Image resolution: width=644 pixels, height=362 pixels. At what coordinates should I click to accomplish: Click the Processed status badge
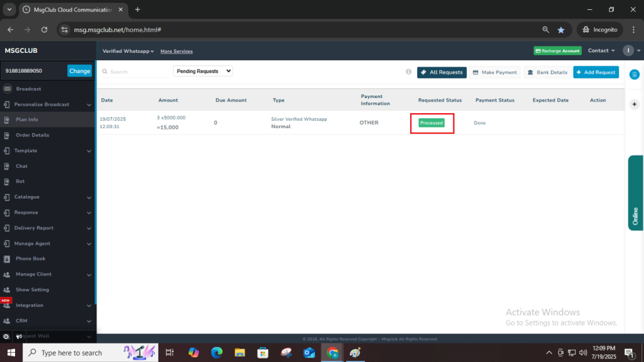point(431,123)
